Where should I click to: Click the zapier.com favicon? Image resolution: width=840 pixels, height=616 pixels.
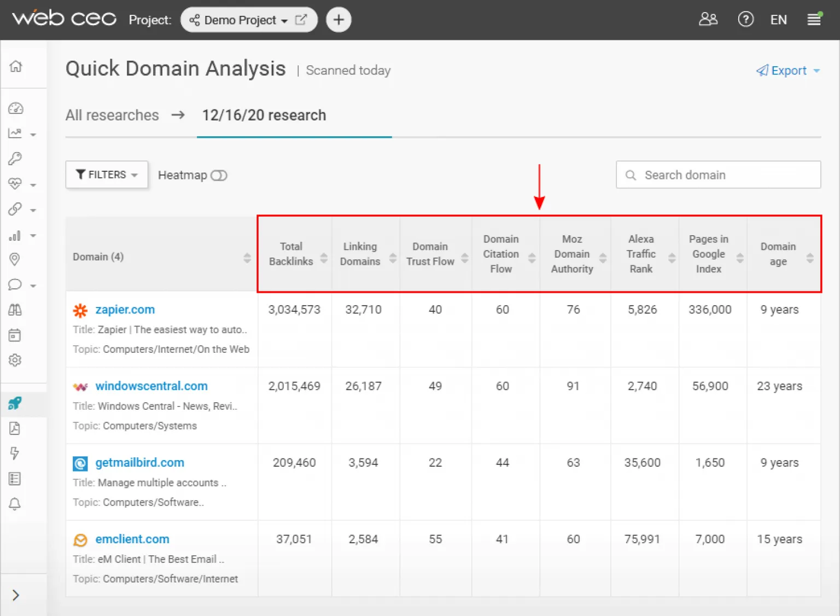80,311
